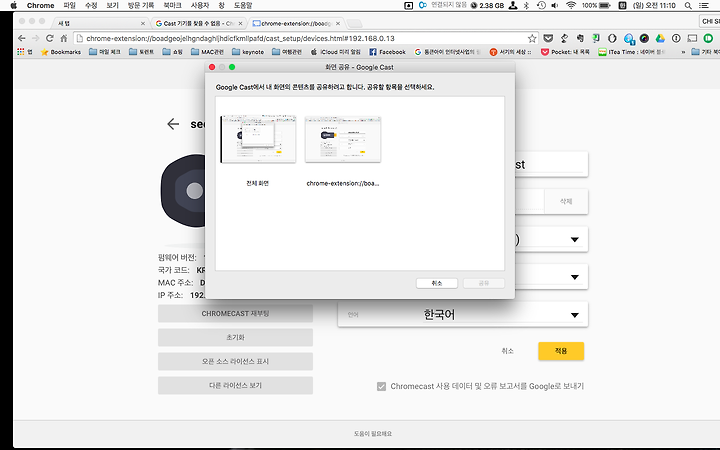Screen dimensions: 720x450
Task: Click the 초기화 button
Action: point(235,338)
